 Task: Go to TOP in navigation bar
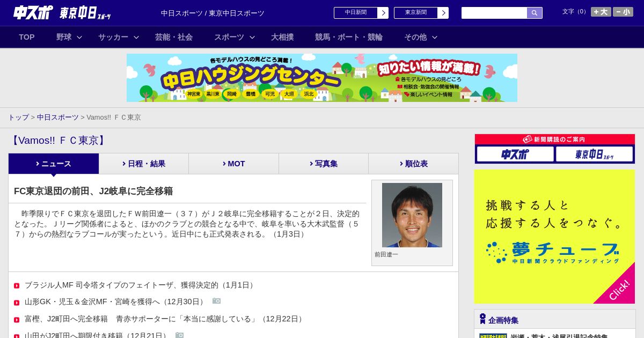click(27, 37)
